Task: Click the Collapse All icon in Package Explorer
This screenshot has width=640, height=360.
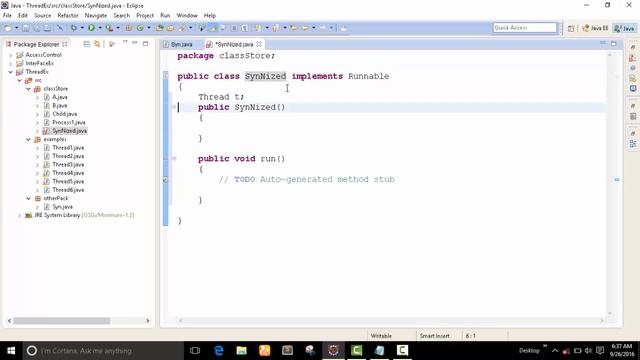Action: coord(87,44)
